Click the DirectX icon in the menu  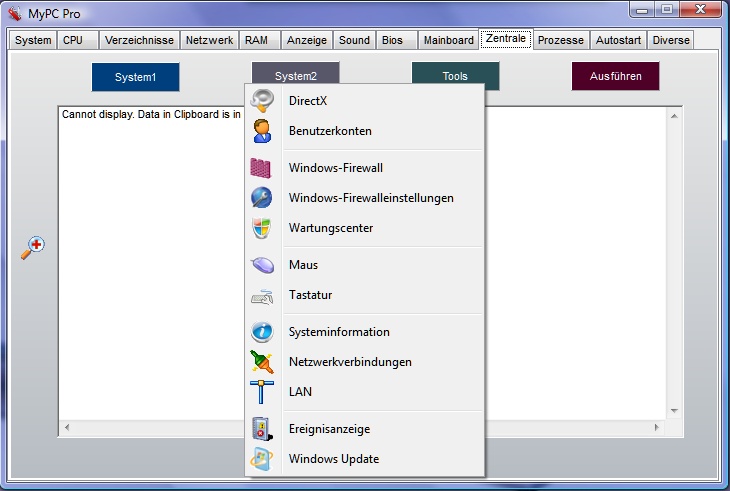pos(262,101)
